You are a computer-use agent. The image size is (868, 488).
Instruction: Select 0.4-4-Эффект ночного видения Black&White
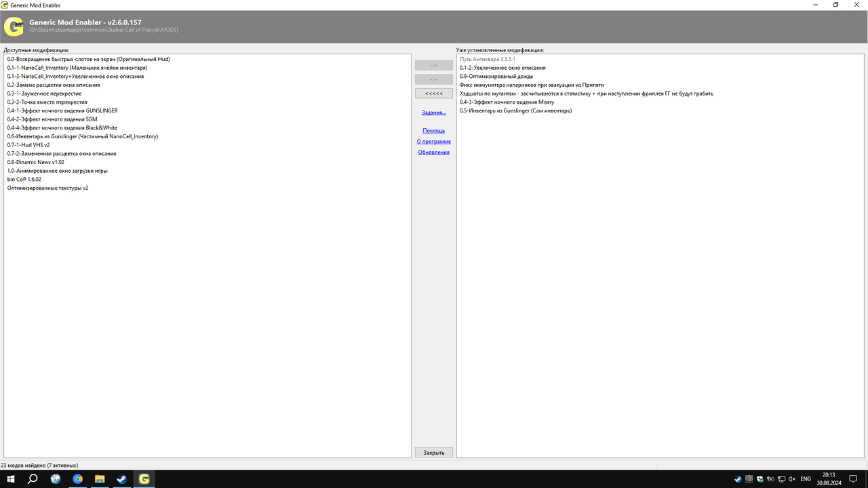[62, 127]
